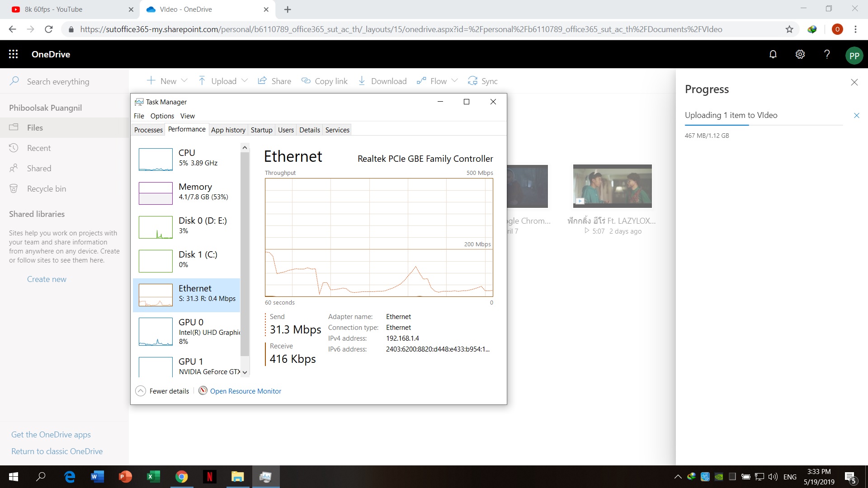Open the LAZYLOX video thumbnail

pos(612,186)
